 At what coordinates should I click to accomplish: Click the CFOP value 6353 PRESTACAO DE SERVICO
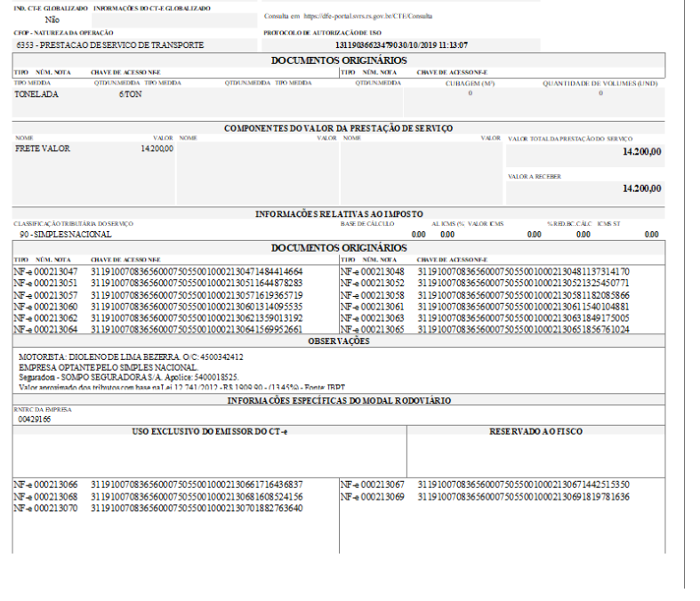coord(109,45)
